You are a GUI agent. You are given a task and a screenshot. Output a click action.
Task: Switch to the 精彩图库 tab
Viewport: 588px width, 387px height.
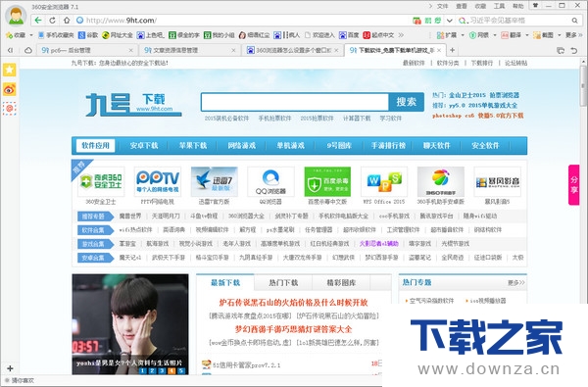click(x=341, y=283)
